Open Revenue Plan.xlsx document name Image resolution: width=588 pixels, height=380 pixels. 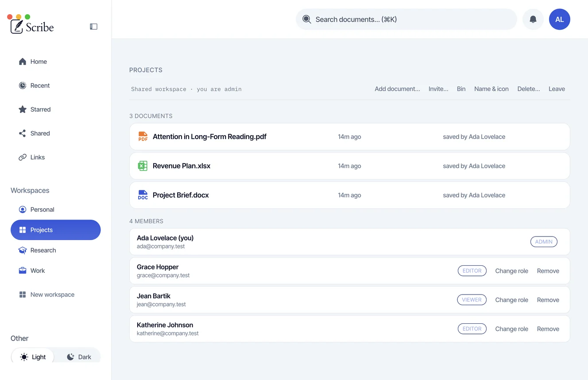tap(182, 166)
